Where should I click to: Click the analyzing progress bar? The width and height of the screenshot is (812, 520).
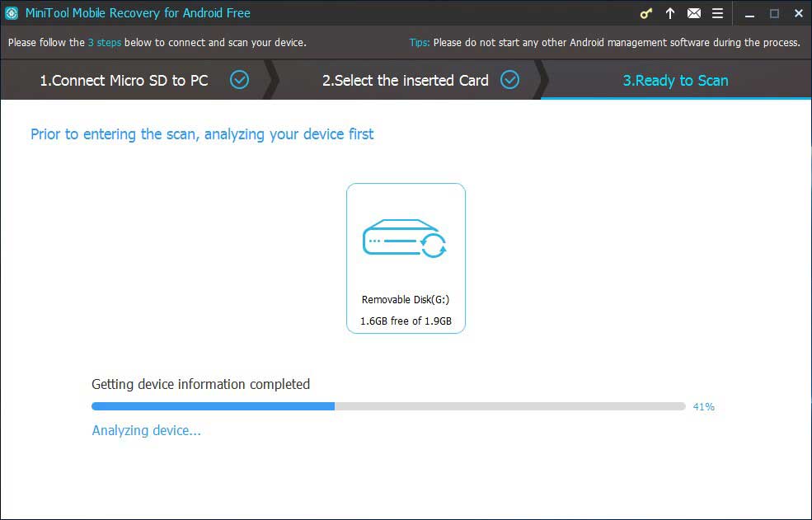point(388,406)
